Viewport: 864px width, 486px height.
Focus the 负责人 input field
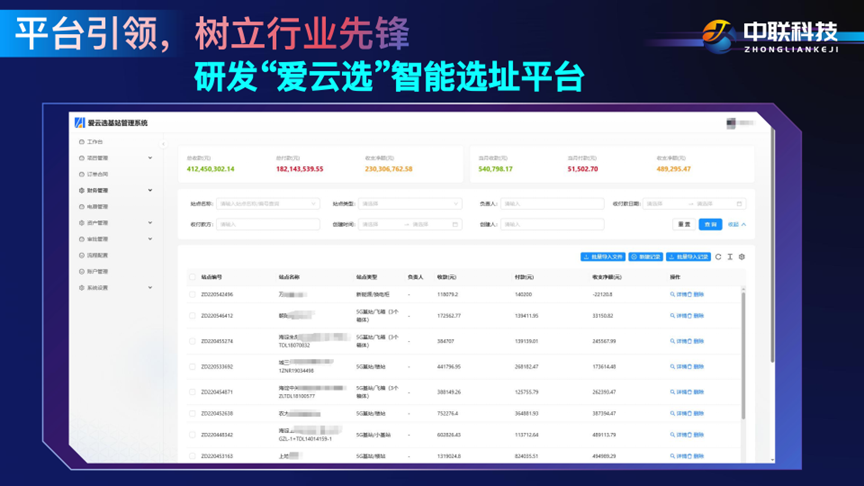tap(552, 204)
